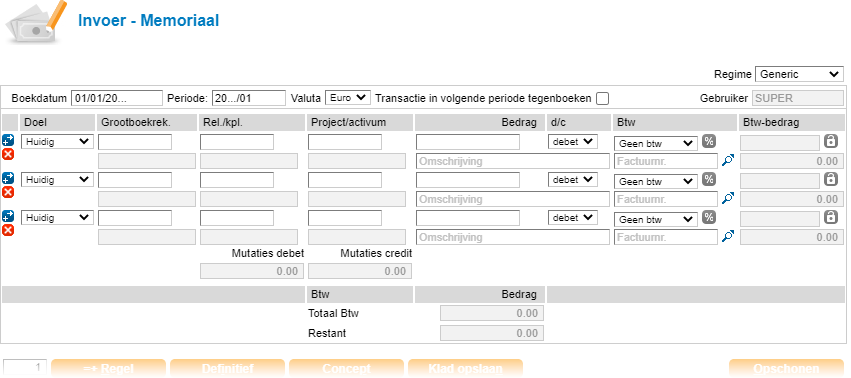851x378 pixels.
Task: Click the first row's Omschrijving field
Action: [513, 161]
